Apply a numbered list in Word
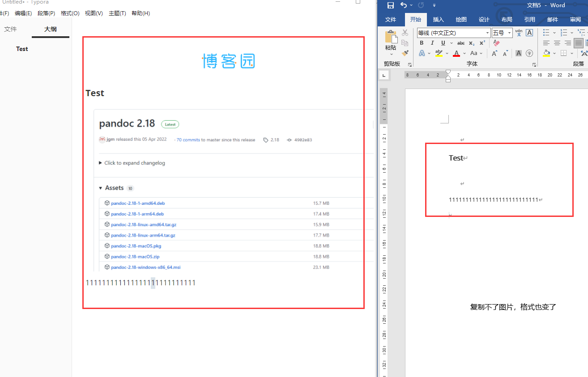Image resolution: width=588 pixels, height=377 pixels. [x=564, y=33]
